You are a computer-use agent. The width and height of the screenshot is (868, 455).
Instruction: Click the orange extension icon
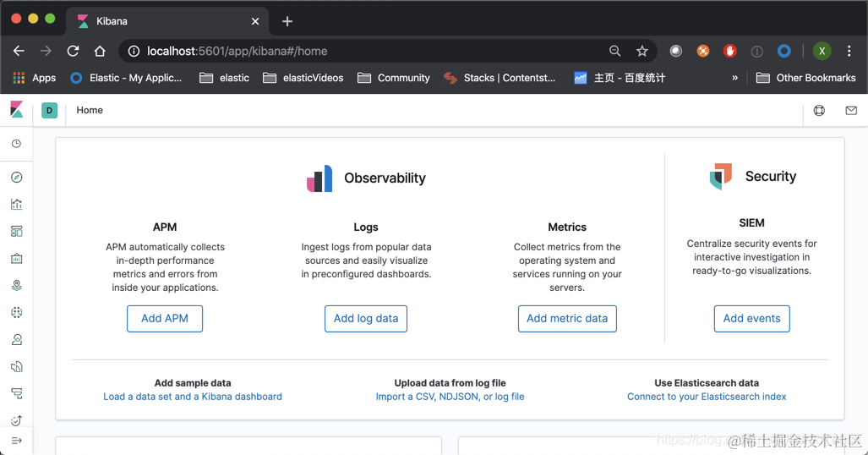(703, 51)
